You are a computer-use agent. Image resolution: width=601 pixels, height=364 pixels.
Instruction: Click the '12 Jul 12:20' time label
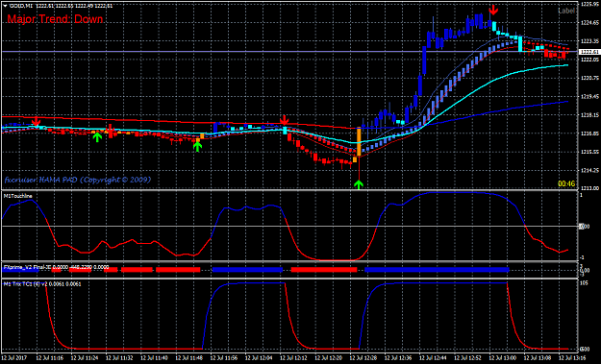tap(329, 358)
